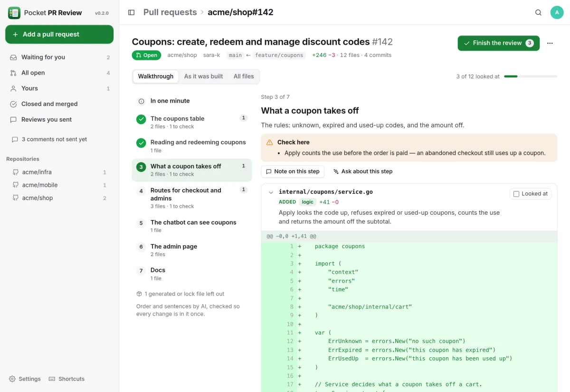Click Ask about this step
570x392 pixels.
(363, 172)
